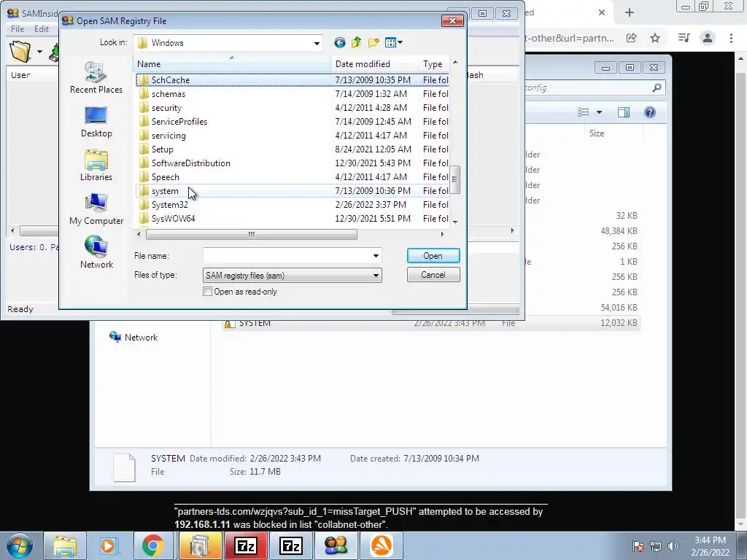Click Explorer search magnifier icon

pos(657,87)
